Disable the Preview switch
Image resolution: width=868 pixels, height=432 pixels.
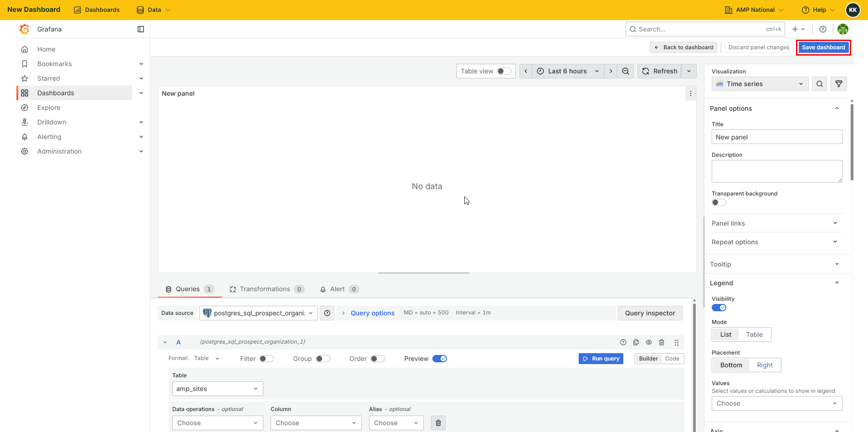tap(440, 359)
